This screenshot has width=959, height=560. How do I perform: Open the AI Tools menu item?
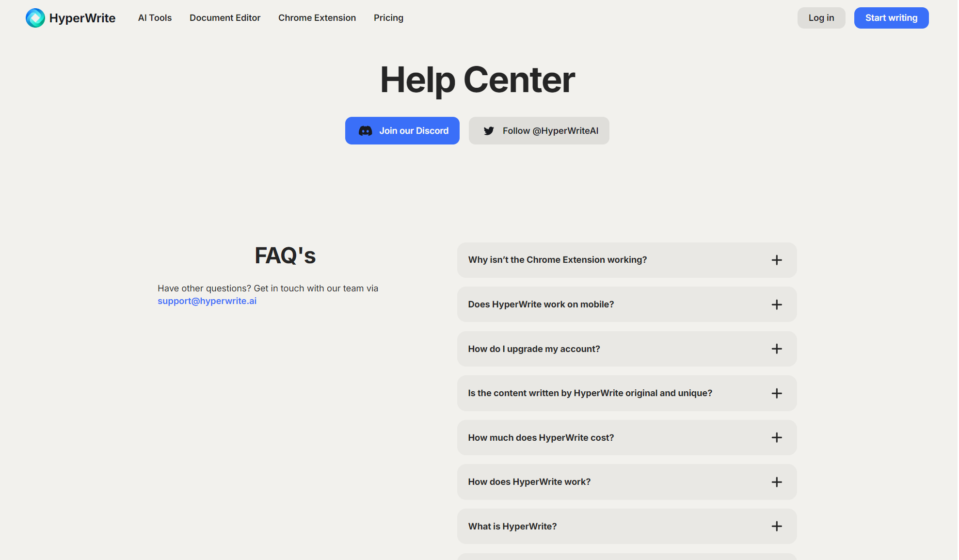click(155, 18)
